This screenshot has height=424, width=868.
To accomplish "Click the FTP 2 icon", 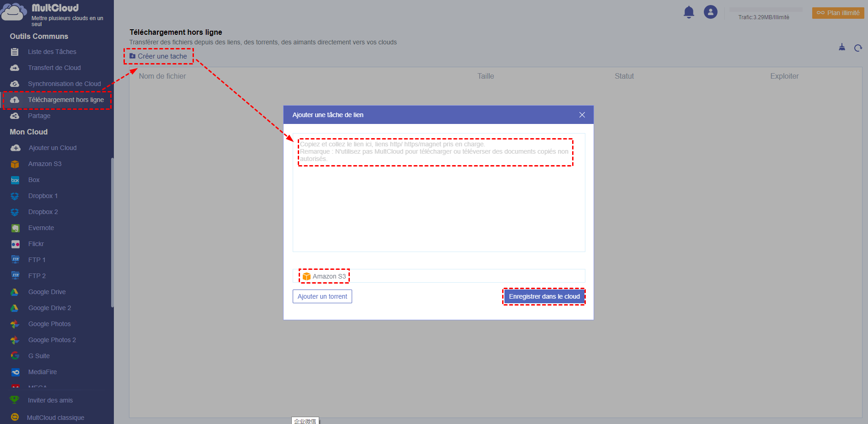I will pyautogui.click(x=15, y=276).
